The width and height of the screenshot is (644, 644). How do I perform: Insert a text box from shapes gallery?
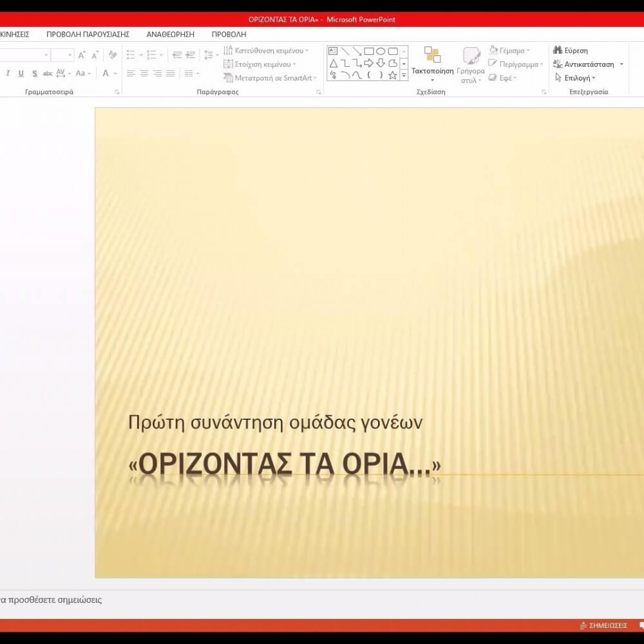coord(333,51)
